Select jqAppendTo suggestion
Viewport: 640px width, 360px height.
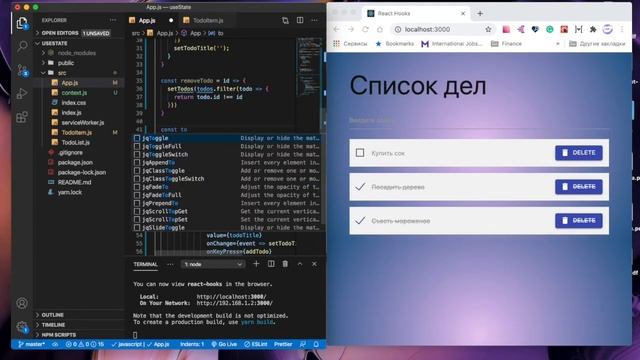227,163
